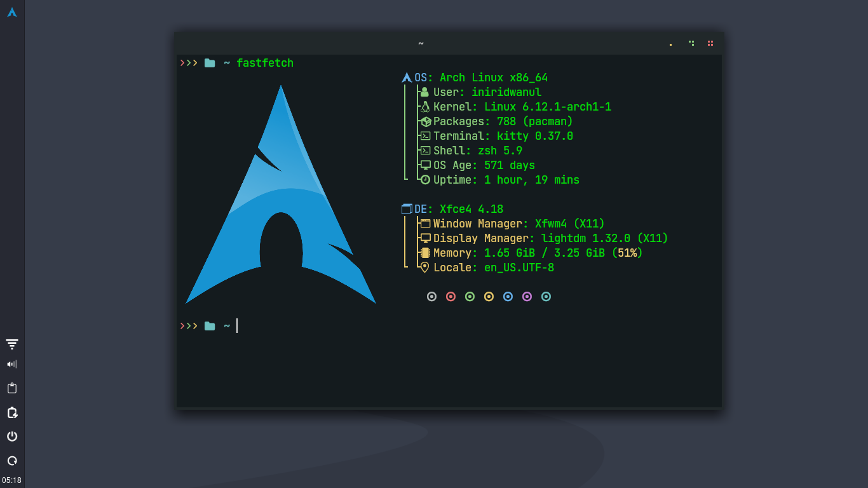Click the typed command "fastfetch"

pos(265,63)
